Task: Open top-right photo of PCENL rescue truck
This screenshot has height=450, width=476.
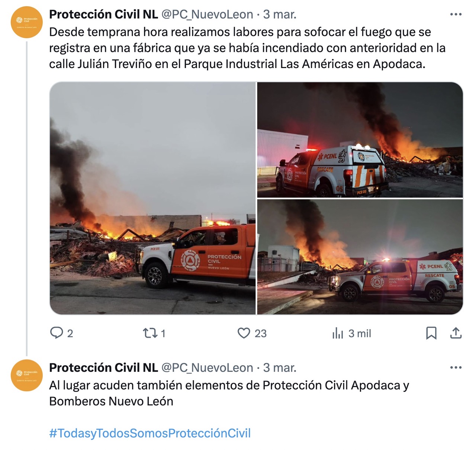Action: click(360, 140)
